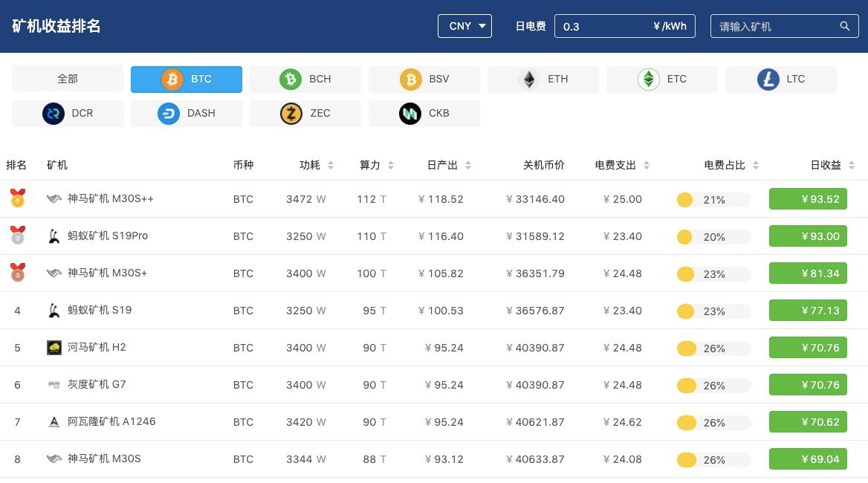Click the 21% electricity ratio bar

(x=713, y=200)
